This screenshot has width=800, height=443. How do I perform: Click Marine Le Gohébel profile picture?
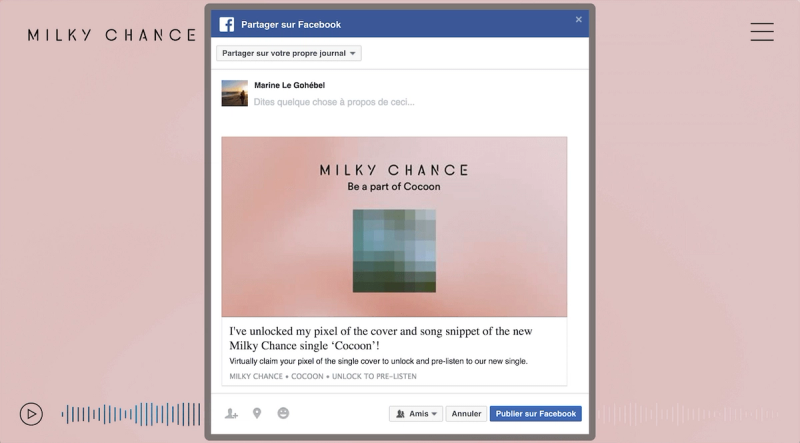[x=235, y=93]
